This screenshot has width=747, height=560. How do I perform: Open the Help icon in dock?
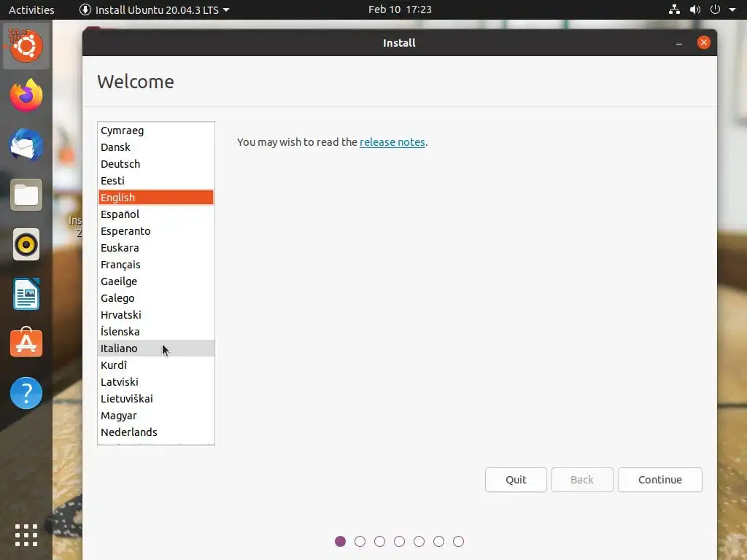(x=26, y=393)
